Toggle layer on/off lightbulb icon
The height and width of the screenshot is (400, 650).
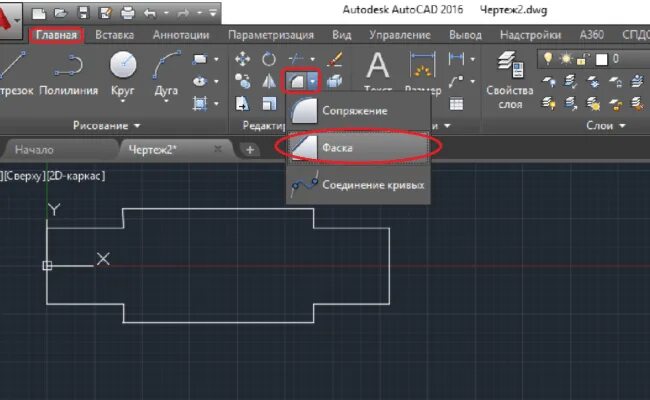(x=548, y=59)
